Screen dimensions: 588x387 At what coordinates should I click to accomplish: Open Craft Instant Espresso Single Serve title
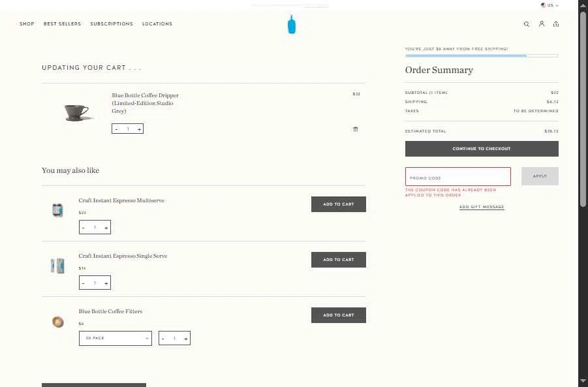tap(123, 256)
